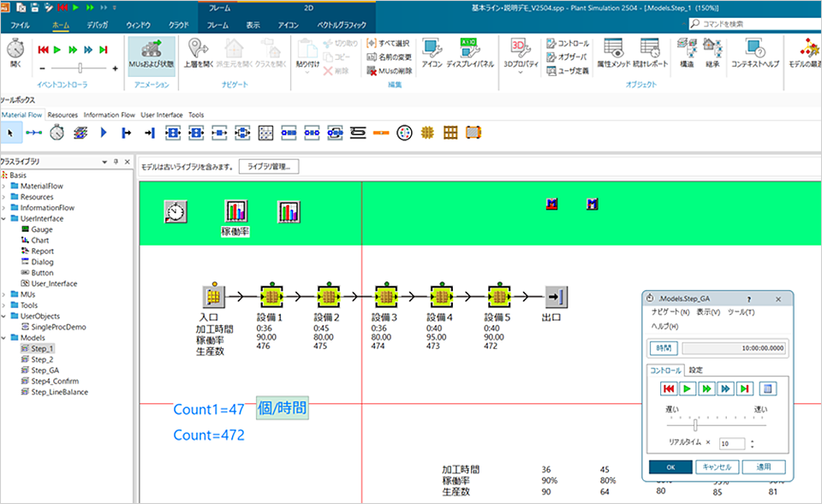Screen dimensions: 822x504
Task: Open the 設定 tab in the Step_GA dialog
Action: [696, 371]
